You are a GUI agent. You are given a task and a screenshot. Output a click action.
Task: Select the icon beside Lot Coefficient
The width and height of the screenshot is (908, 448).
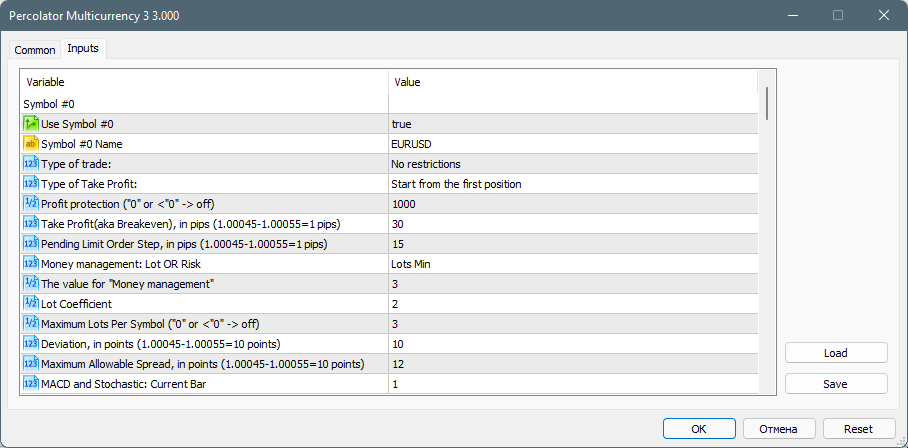pos(31,304)
